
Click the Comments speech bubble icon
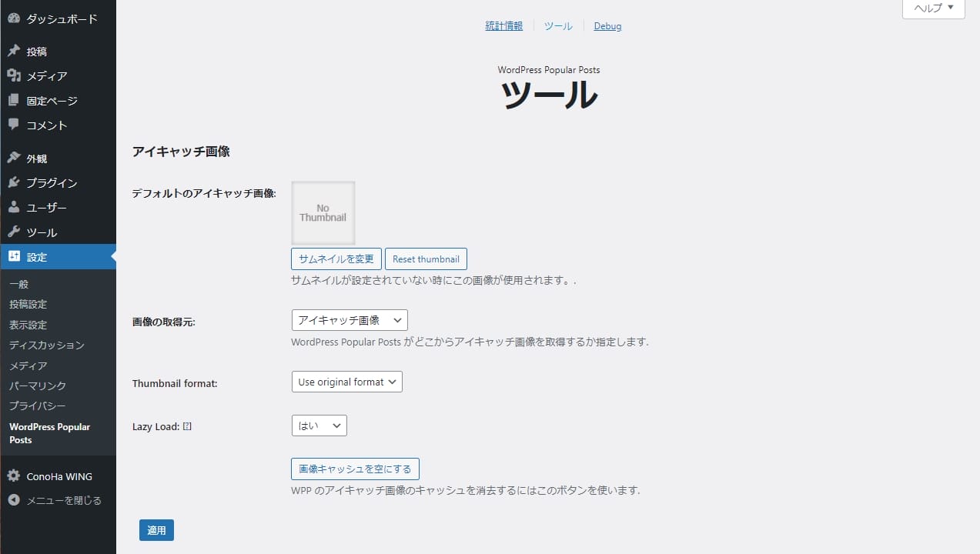tap(14, 125)
